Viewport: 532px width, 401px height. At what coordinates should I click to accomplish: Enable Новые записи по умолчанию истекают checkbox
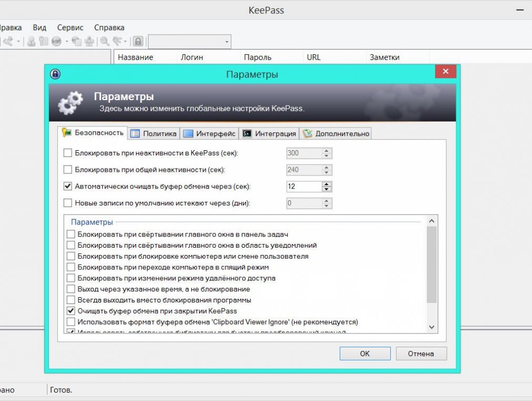[67, 203]
